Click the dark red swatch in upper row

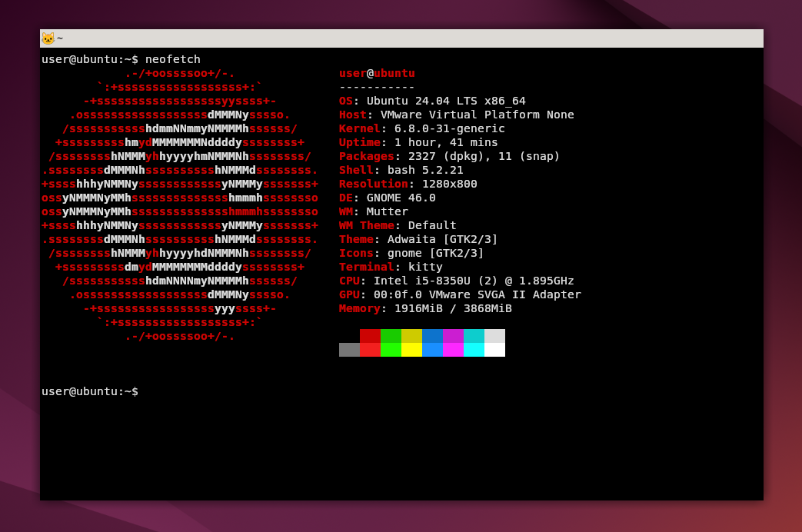click(x=370, y=336)
